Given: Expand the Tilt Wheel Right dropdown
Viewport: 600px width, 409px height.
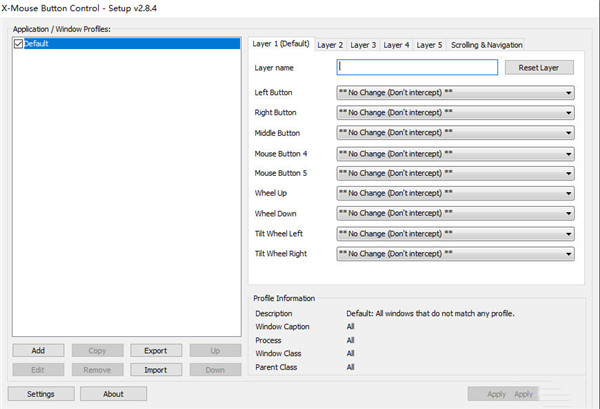Looking at the screenshot, I should (x=455, y=254).
